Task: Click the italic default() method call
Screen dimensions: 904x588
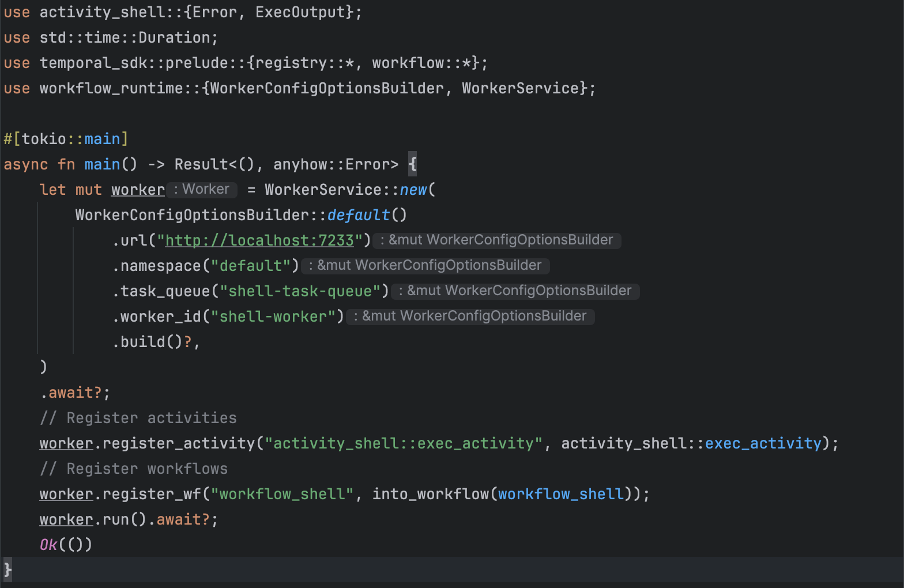Action: tap(367, 215)
